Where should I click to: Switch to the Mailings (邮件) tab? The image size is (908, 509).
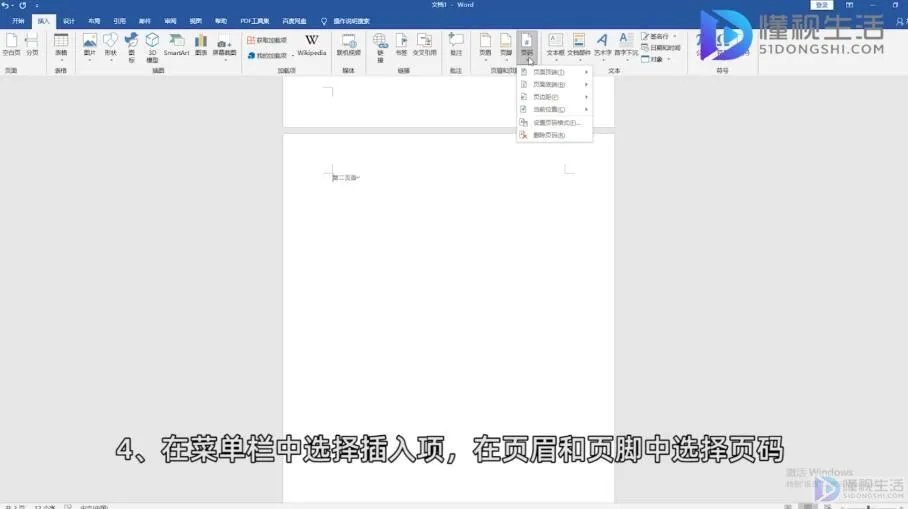(145, 21)
